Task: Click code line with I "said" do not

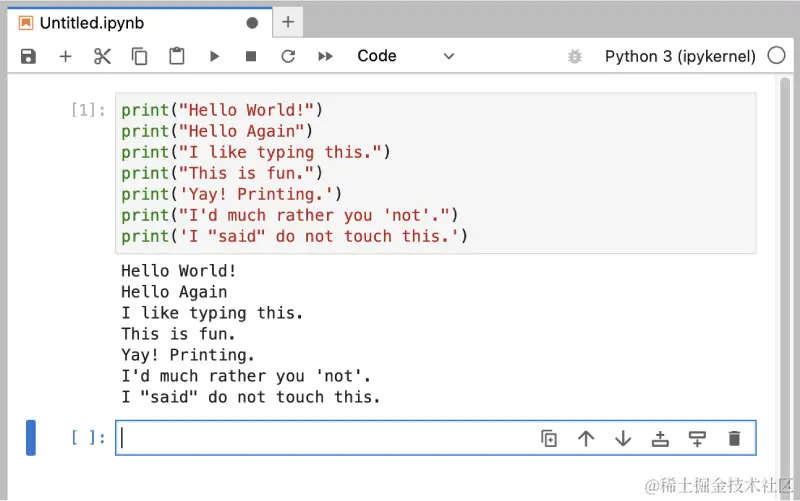Action: 294,236
